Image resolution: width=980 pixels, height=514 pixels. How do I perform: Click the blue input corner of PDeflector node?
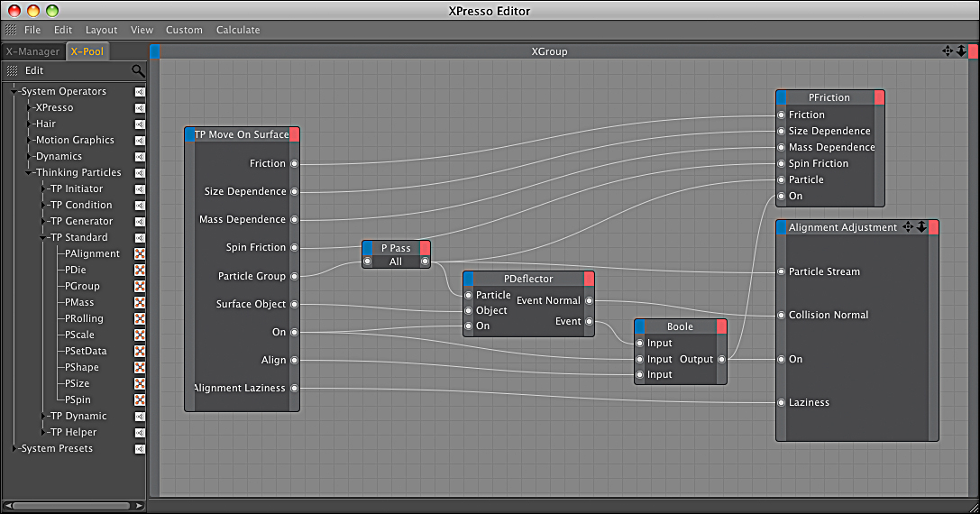(469, 279)
